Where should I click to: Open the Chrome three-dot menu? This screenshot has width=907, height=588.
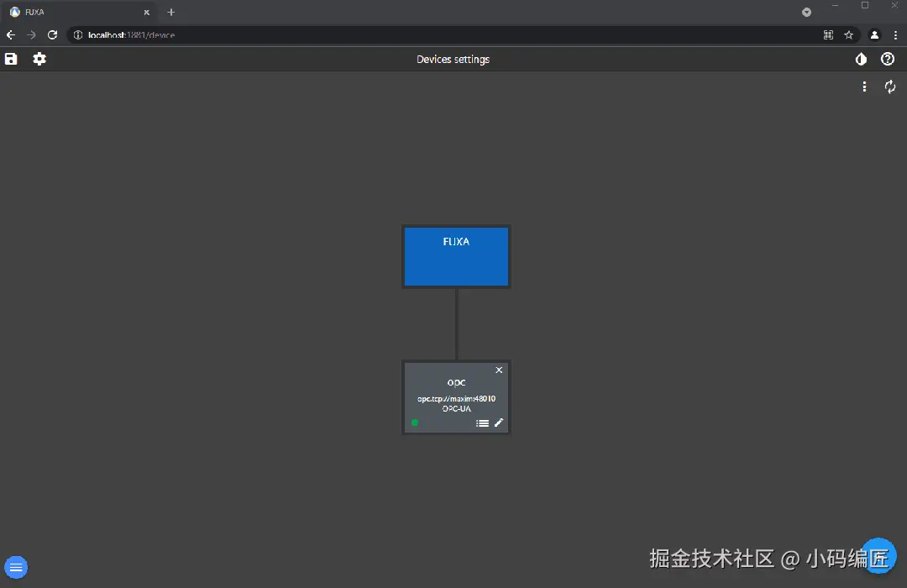[x=895, y=35]
